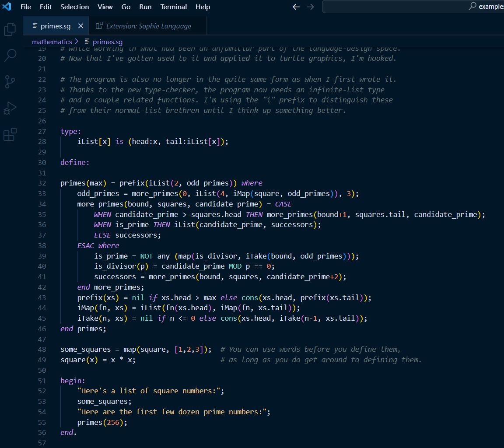Image resolution: width=504 pixels, height=448 pixels.
Task: Open the Run menu
Action: click(145, 7)
